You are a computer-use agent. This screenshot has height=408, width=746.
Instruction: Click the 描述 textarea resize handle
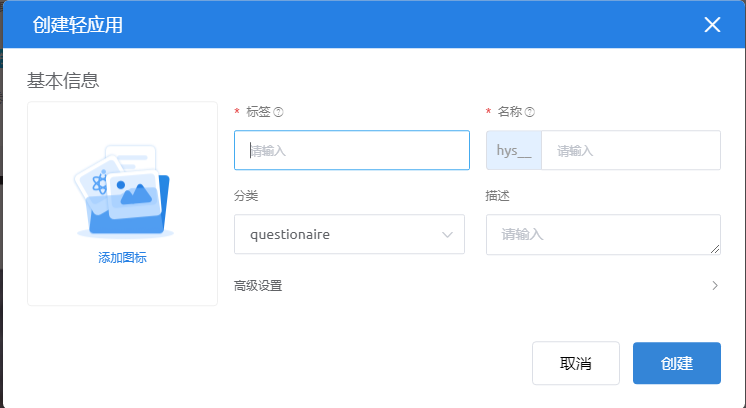pos(716,250)
